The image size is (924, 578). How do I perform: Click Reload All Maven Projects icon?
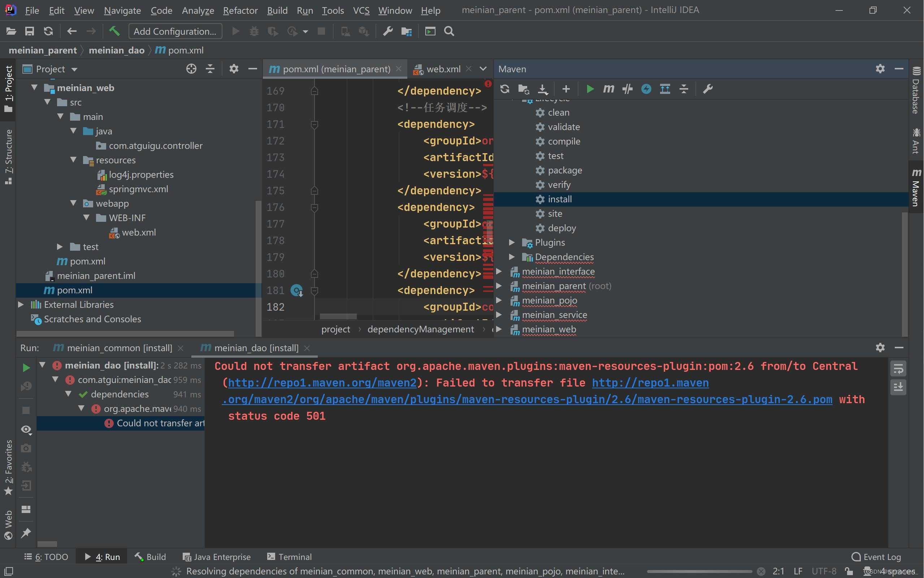(x=504, y=89)
